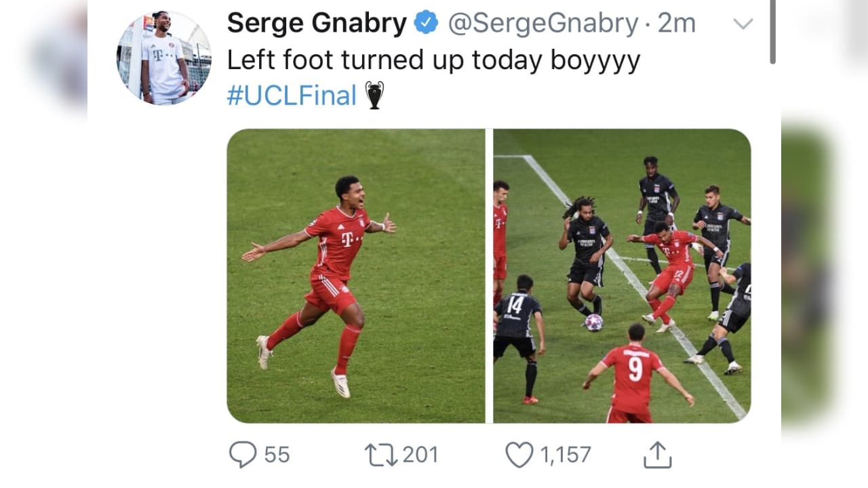Click the share upload-arrow icon
This screenshot has width=868, height=488.
point(656,454)
